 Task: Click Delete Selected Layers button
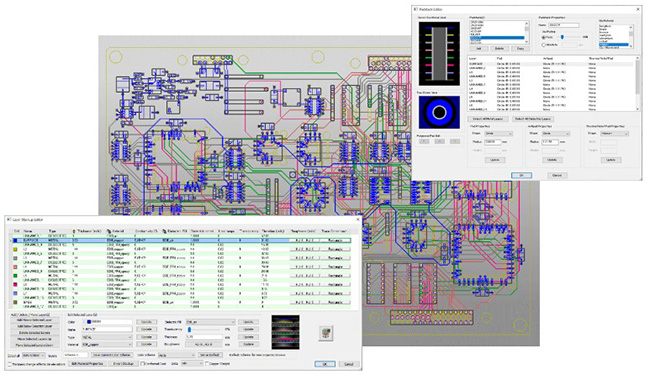[35, 332]
